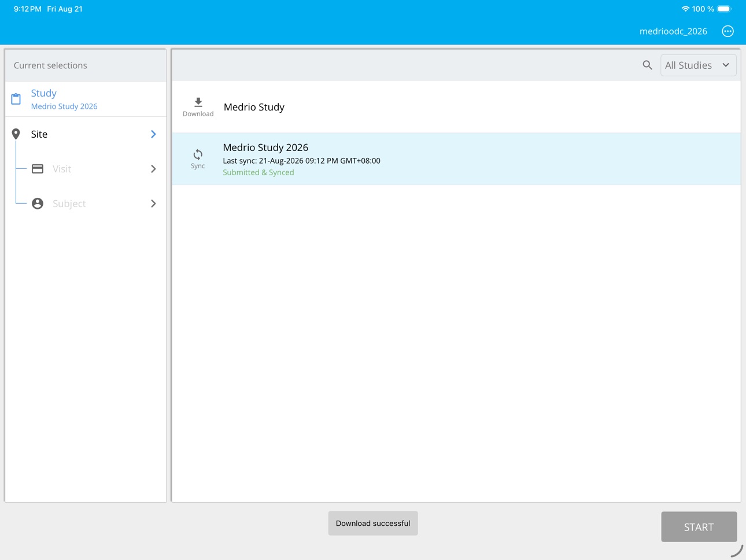Click the Subject person icon

click(38, 204)
